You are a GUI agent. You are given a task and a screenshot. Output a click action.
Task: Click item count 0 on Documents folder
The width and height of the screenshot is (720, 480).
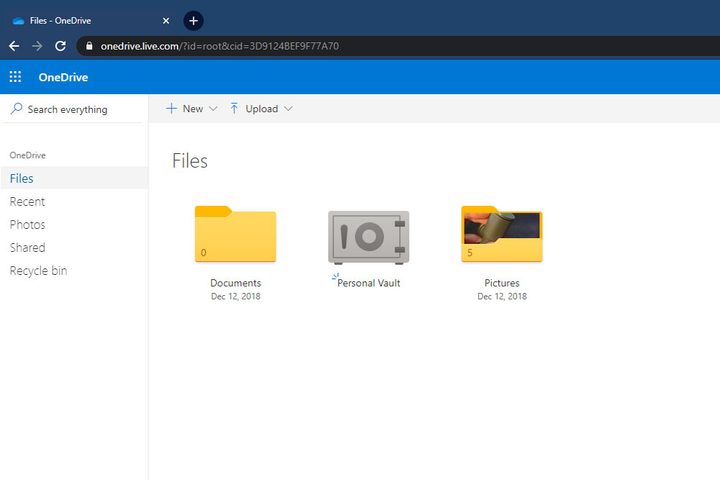pos(203,253)
